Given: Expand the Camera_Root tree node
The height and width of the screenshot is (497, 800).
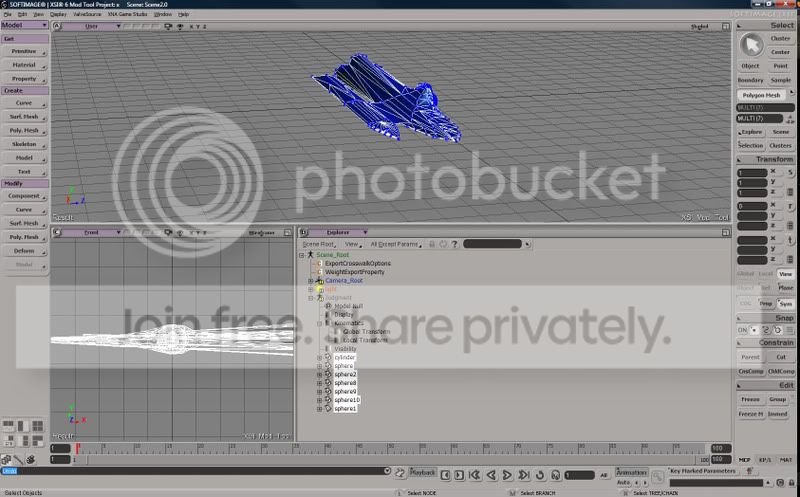Looking at the screenshot, I should click(311, 281).
